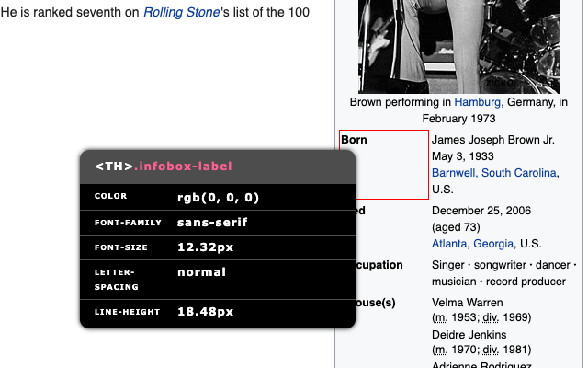Follow the Hamburg link in the caption
Viewport: 588px width, 368px height.
(x=477, y=102)
